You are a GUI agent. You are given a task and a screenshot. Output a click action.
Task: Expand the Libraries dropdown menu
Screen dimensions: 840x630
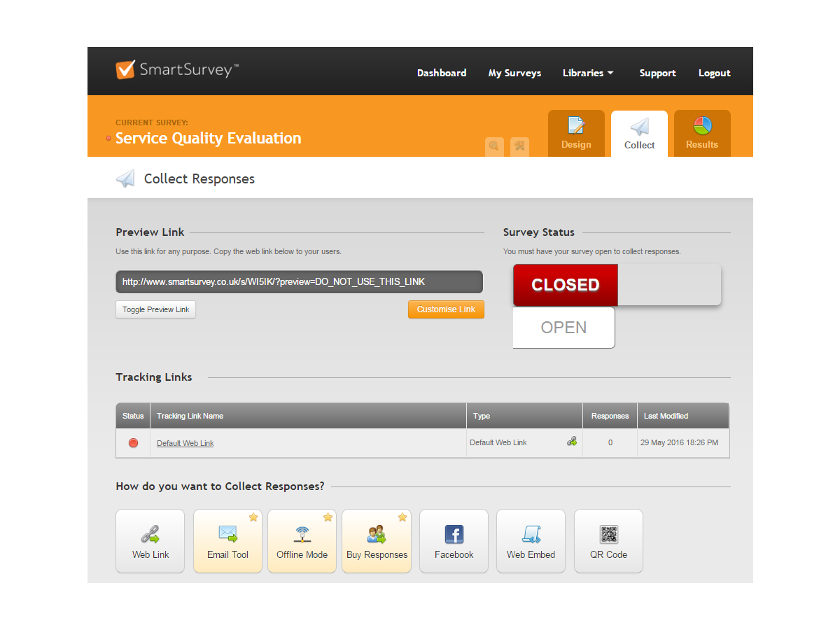pos(588,73)
